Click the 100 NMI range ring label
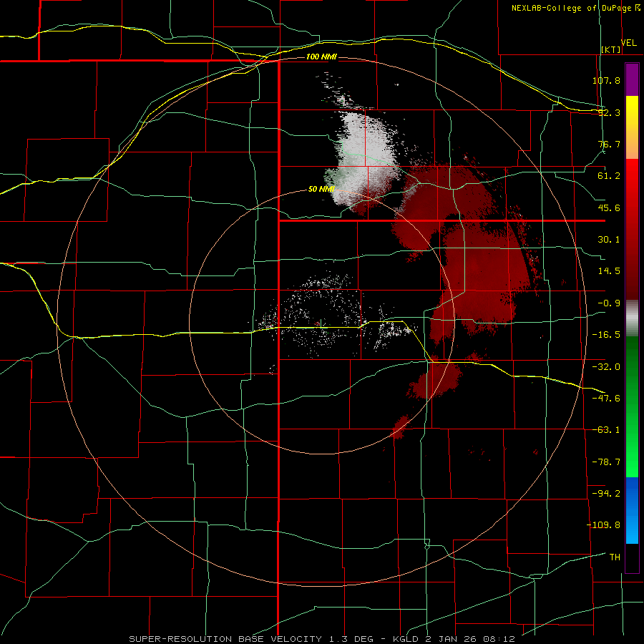Image resolution: width=644 pixels, height=644 pixels. (321, 57)
